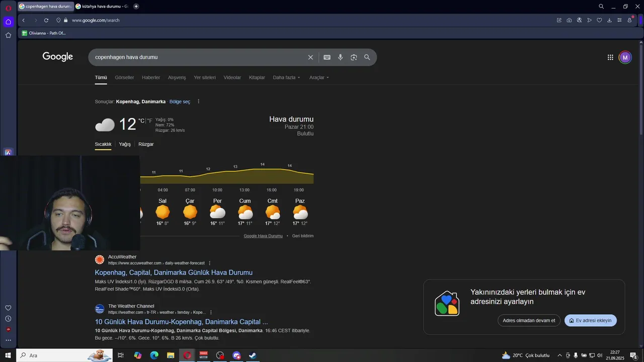Submit search with magnifier icon in search box
The height and width of the screenshot is (362, 644).
367,57
